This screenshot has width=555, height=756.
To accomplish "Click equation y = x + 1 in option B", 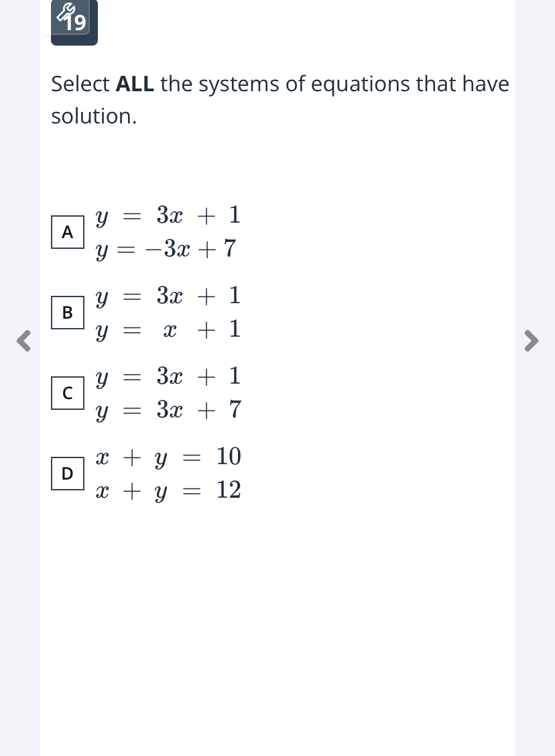I will 168,330.
